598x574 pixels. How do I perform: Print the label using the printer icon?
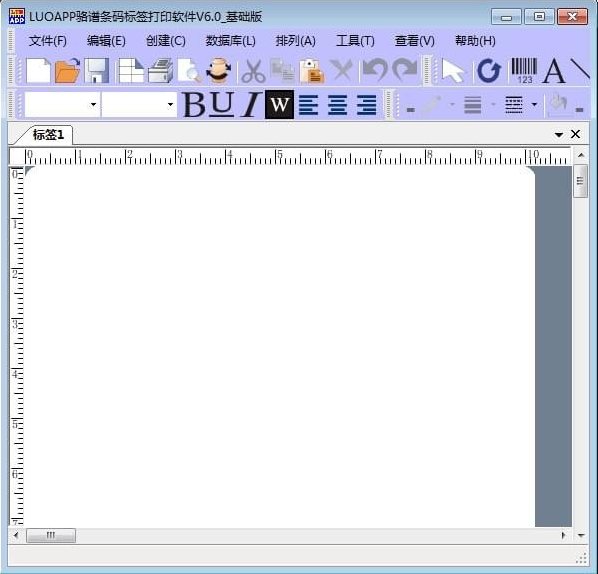(160, 71)
